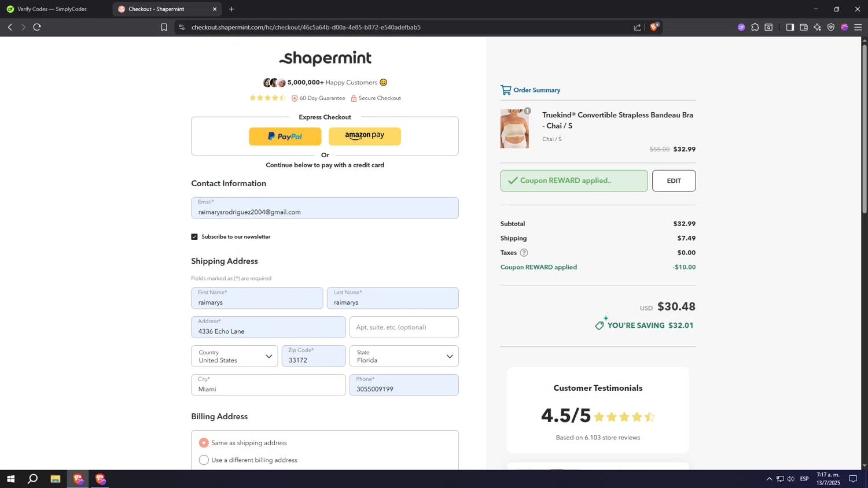Open the clock and date in taskbar

[x=828, y=479]
